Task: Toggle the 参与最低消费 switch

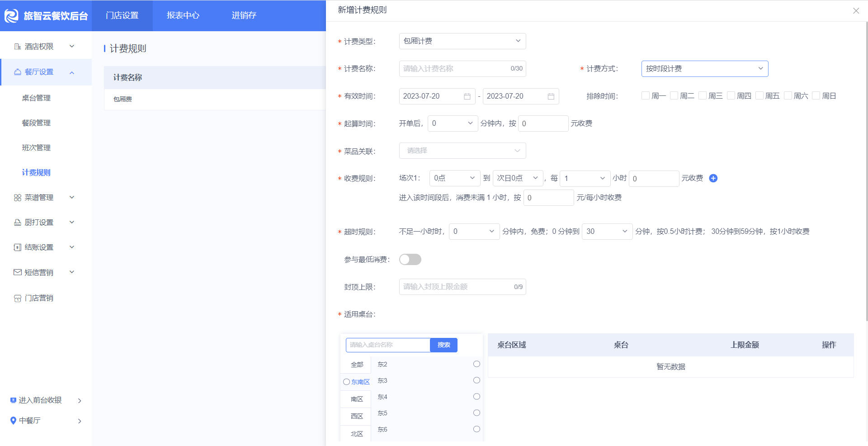Action: tap(410, 259)
